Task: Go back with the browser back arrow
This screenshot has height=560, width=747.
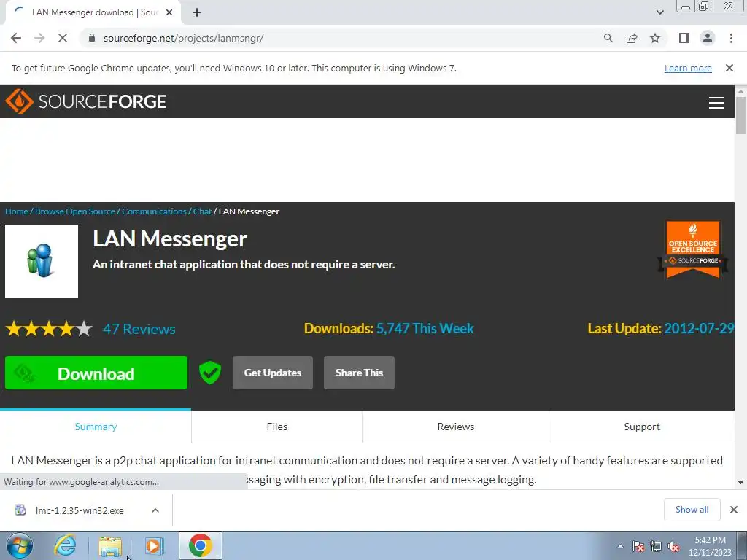Action: coord(16,38)
